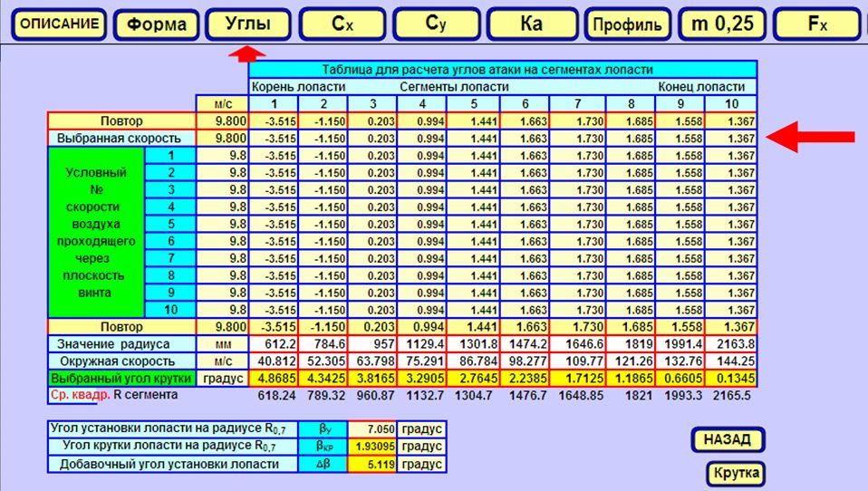Open the Cy coefficient tab
Image resolution: width=868 pixels, height=491 pixels.
tap(438, 24)
